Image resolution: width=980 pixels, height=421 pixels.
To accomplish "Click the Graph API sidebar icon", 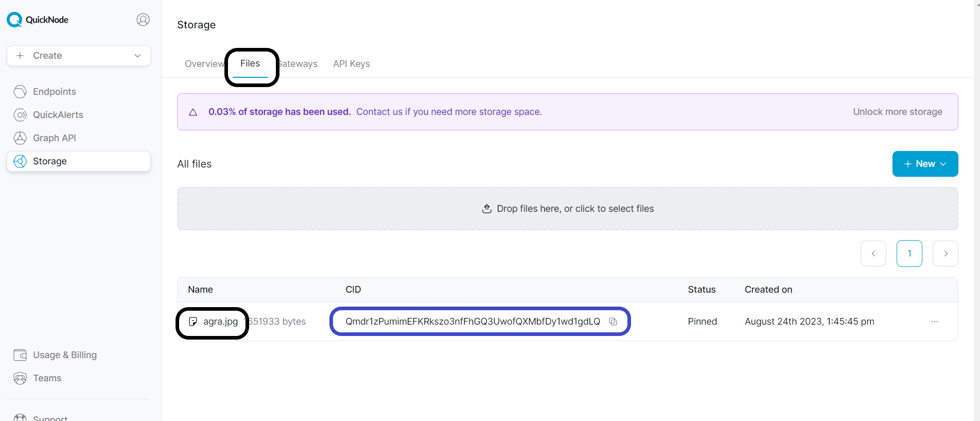I will pos(20,138).
